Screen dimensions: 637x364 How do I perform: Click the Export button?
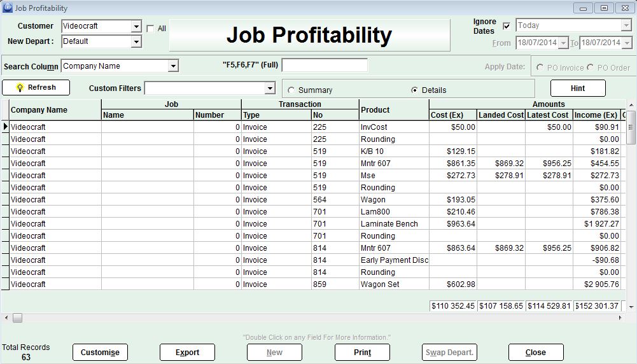click(x=187, y=353)
